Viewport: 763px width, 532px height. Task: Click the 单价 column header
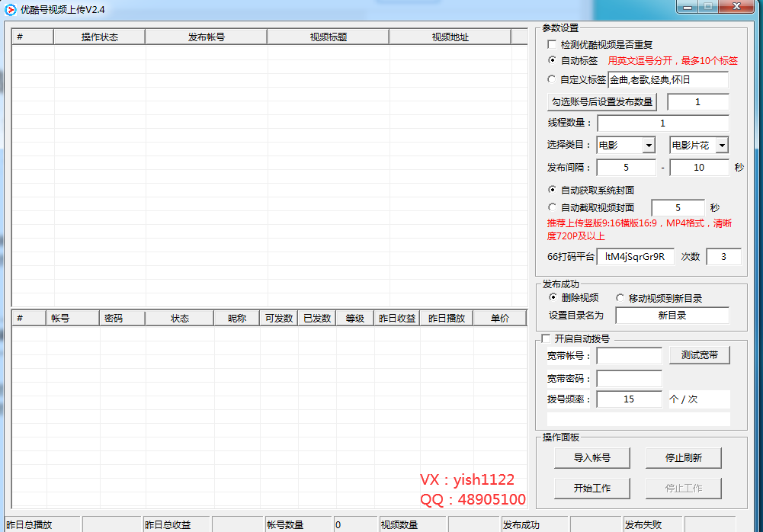[x=500, y=319]
